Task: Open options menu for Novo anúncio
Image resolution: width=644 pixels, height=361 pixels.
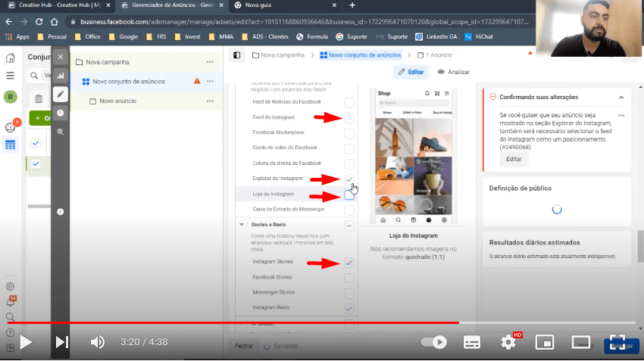Action: coord(210,101)
